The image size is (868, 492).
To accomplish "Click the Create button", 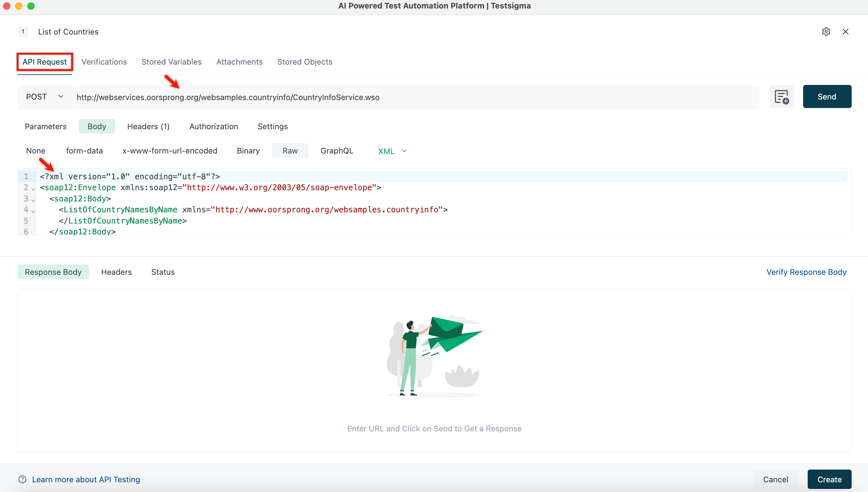I will tap(829, 479).
